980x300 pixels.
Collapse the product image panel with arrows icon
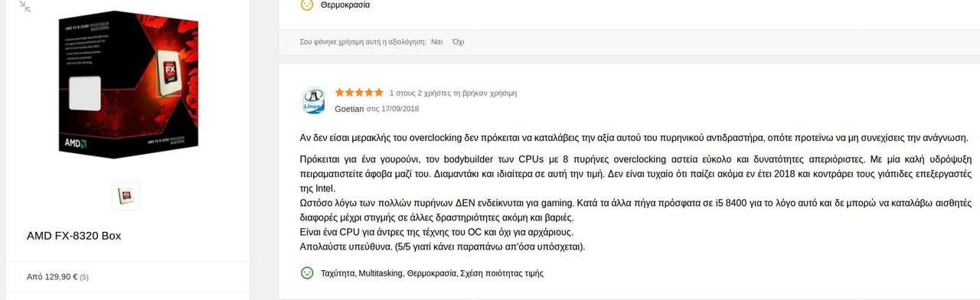point(24,7)
